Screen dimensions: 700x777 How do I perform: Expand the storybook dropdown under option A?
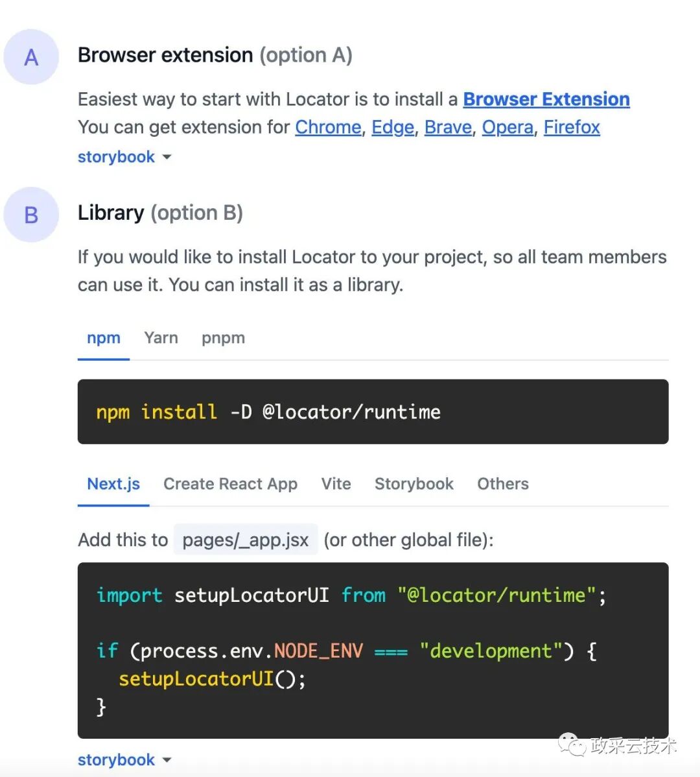[124, 157]
